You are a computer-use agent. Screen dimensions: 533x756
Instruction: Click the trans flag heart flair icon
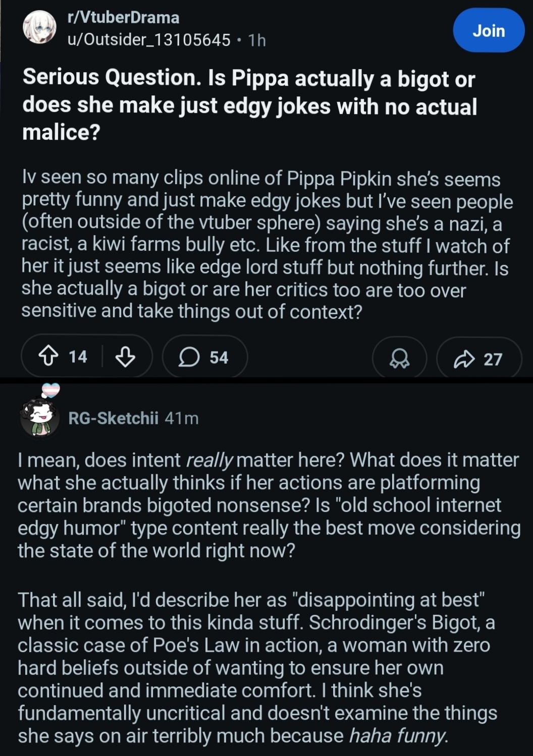(50, 389)
